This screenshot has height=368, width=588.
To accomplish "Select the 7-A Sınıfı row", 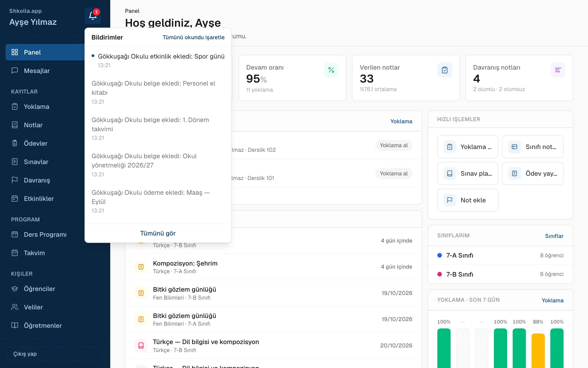I will pos(500,255).
